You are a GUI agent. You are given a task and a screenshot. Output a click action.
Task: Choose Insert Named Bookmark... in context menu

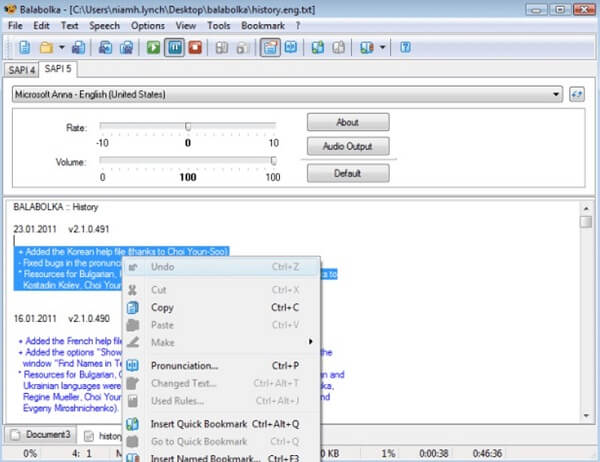(x=221, y=457)
